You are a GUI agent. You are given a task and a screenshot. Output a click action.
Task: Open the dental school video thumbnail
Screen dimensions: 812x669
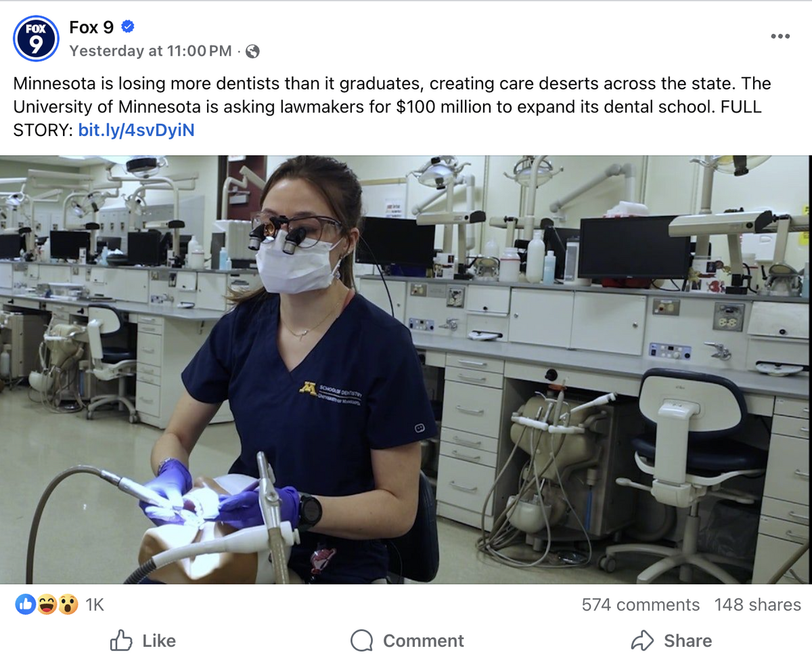pyautogui.click(x=406, y=370)
